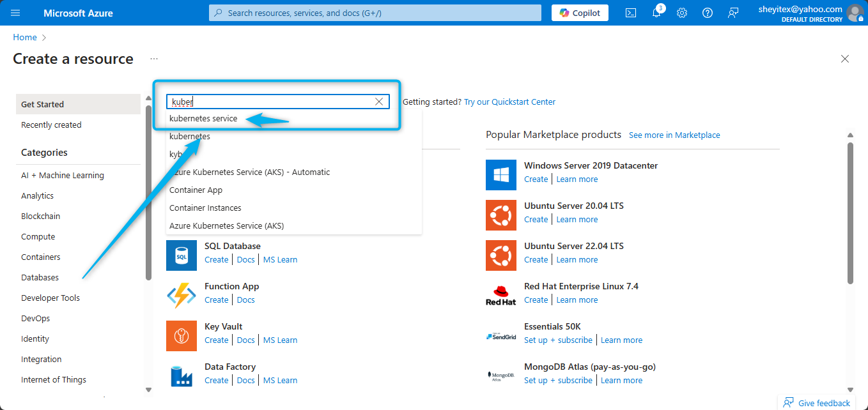
Task: Pick the Azure Kubernetes Service (AKS) suggestion
Action: [x=227, y=225]
